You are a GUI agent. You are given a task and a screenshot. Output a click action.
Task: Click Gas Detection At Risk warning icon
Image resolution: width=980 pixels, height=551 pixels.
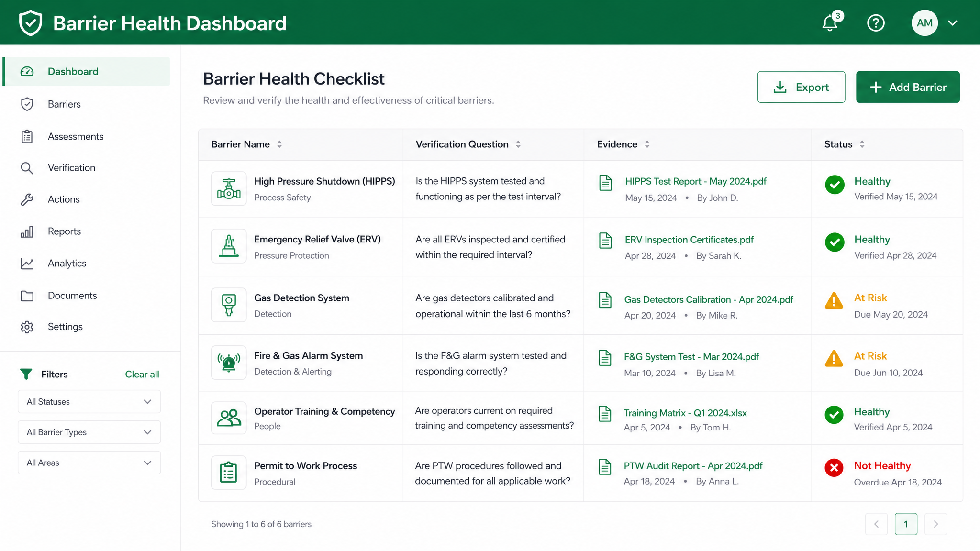(834, 301)
